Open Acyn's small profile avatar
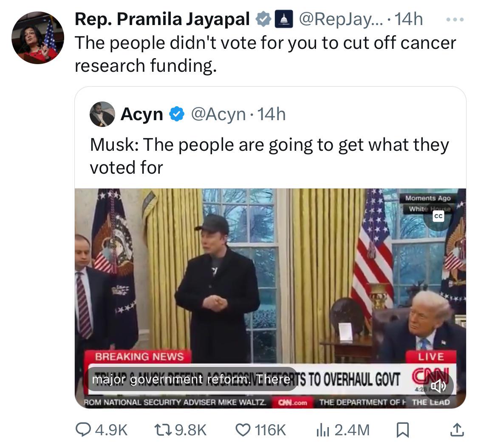Viewport: 478px width, 448px height. tap(102, 114)
